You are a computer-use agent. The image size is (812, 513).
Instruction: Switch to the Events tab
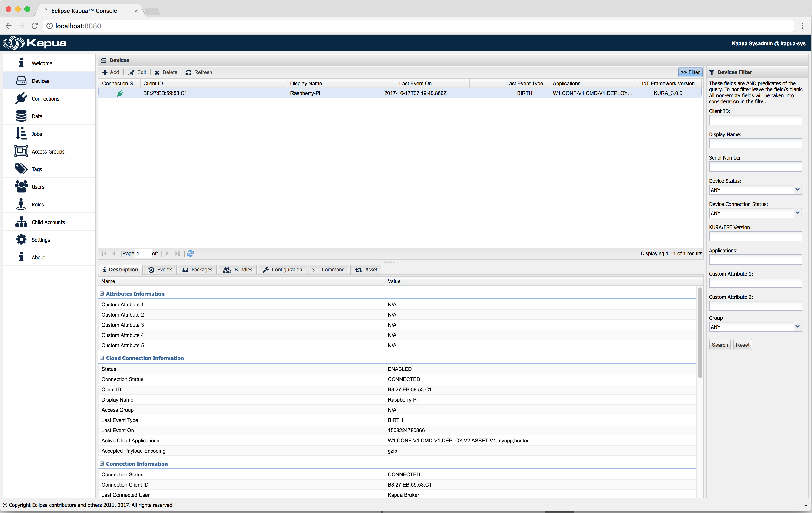point(161,270)
